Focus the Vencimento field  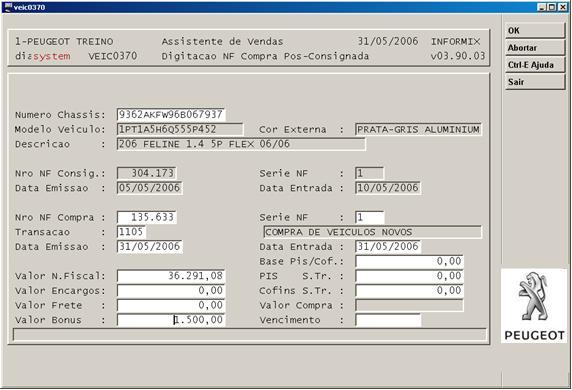coord(388,320)
